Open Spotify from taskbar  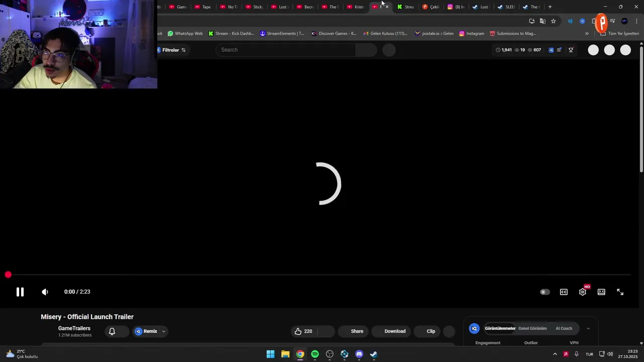click(x=315, y=354)
